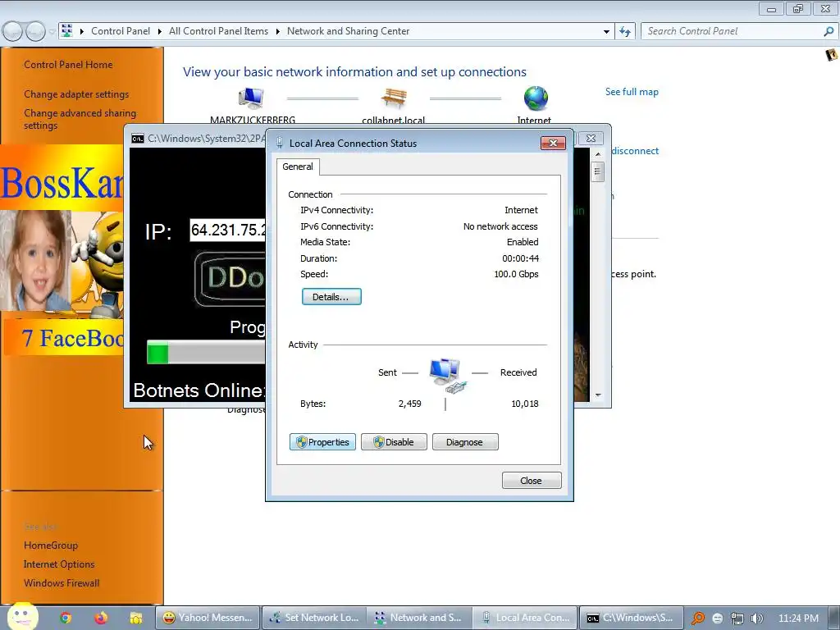Click the command window scrollbar thumb

598,171
